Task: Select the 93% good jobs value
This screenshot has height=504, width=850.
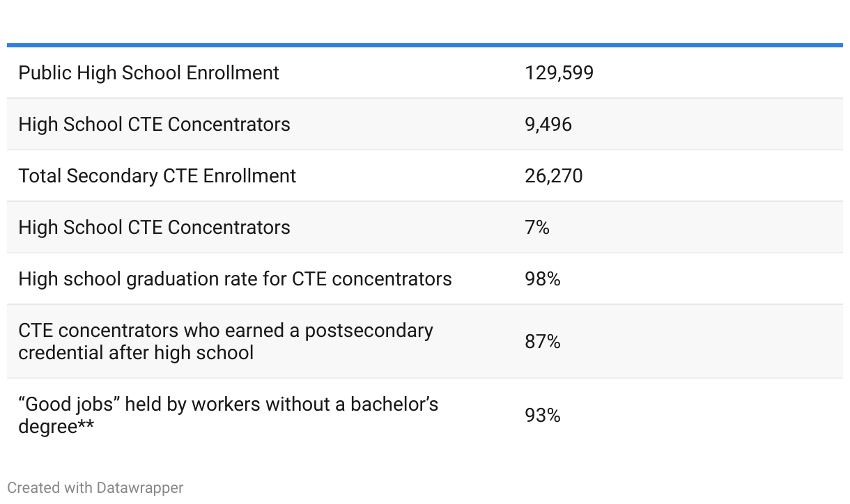Action: [543, 416]
